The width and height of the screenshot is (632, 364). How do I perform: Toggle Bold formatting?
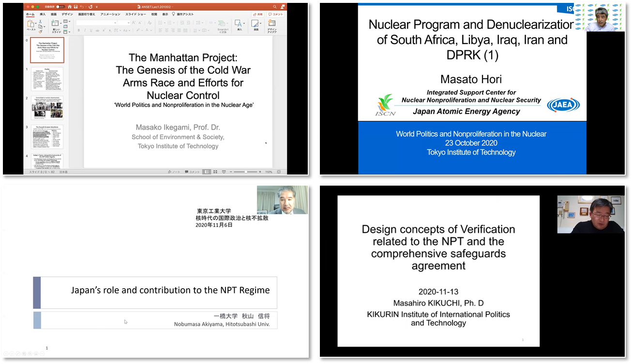[x=79, y=30]
